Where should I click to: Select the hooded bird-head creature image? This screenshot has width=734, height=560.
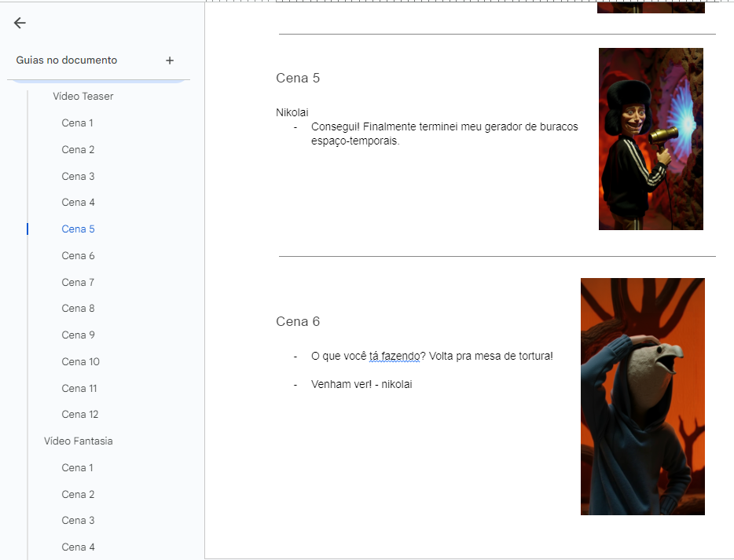point(642,397)
